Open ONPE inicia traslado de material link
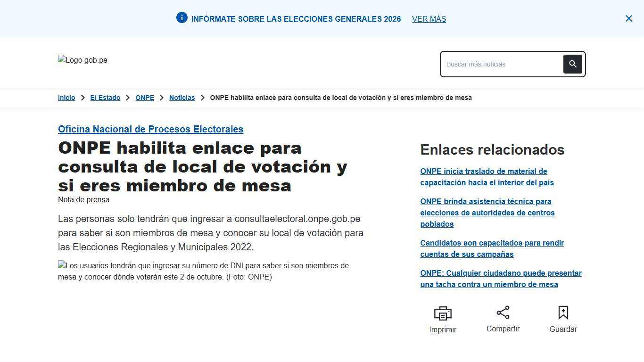This screenshot has width=644, height=362. pyautogui.click(x=487, y=177)
